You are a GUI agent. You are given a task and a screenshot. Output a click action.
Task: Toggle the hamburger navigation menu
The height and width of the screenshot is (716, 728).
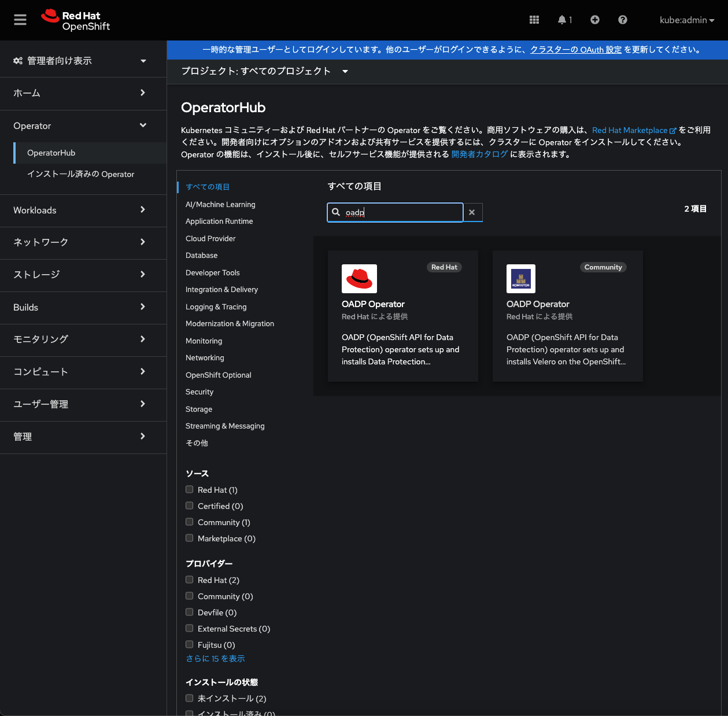pos(20,20)
